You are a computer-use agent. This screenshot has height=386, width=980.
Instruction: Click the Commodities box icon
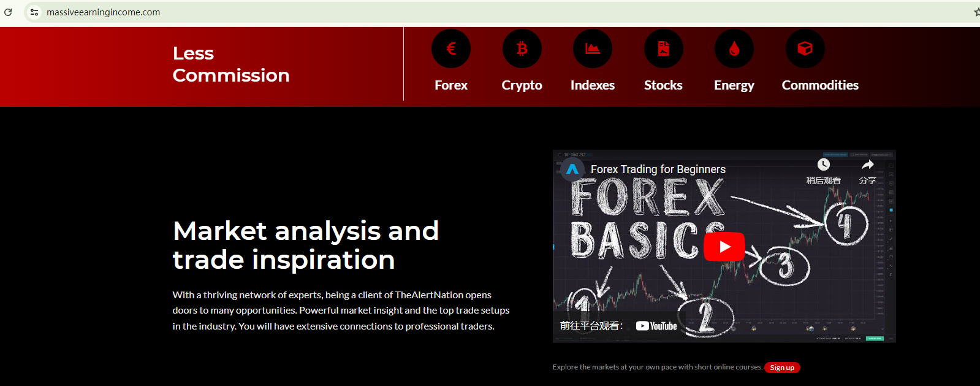[x=805, y=48]
